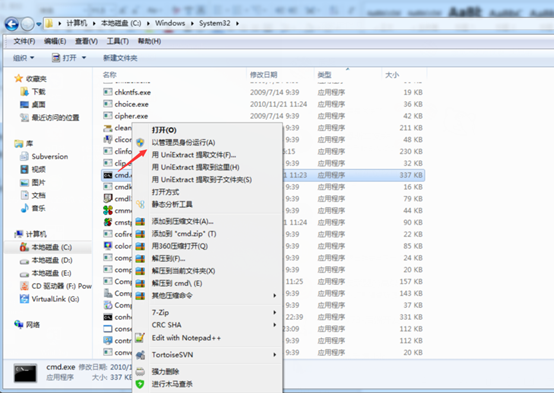Click the 静态分析工具 icon
Viewport: 554px width, 393px height.
pyautogui.click(x=140, y=204)
